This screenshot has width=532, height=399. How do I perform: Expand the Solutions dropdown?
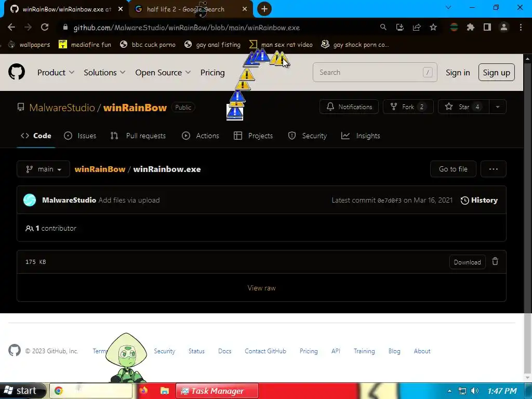tap(104, 72)
